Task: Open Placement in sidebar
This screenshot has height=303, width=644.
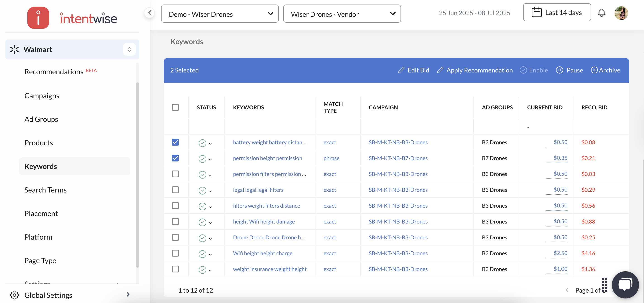Action: pyautogui.click(x=41, y=213)
